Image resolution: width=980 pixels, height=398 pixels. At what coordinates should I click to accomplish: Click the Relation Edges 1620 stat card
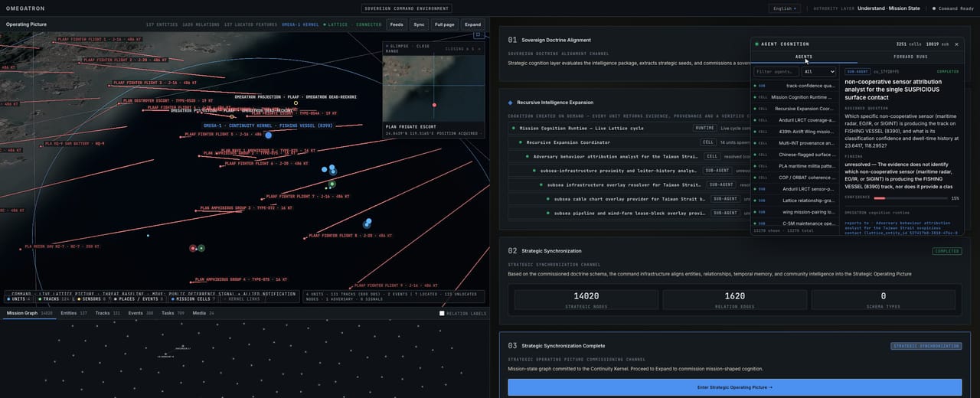pyautogui.click(x=734, y=299)
